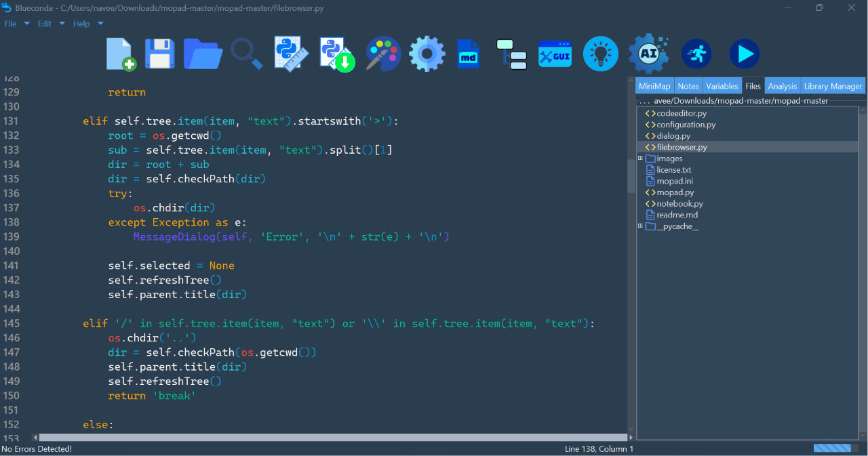Viewport: 868px width, 456px height.
Task: Open the Edit menu
Action: click(x=45, y=24)
